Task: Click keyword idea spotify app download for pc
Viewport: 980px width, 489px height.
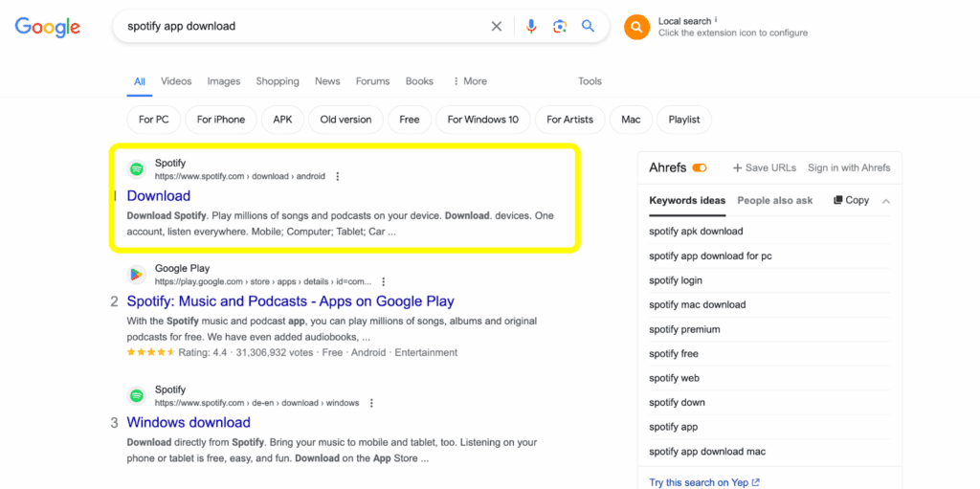Action: click(x=711, y=256)
